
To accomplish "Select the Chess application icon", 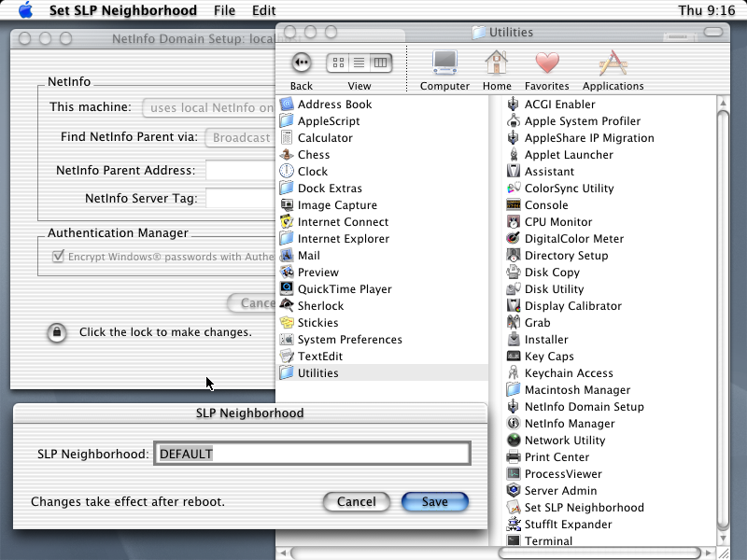I will point(287,154).
